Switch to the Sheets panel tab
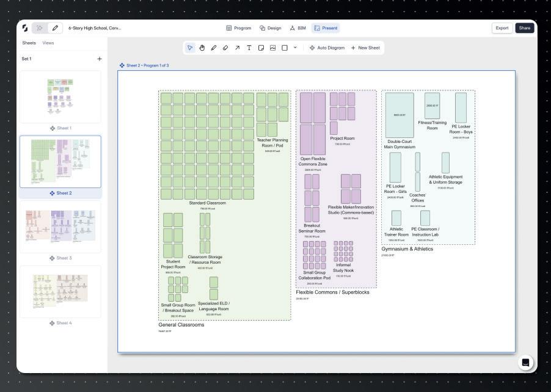This screenshot has width=551, height=392. (29, 43)
